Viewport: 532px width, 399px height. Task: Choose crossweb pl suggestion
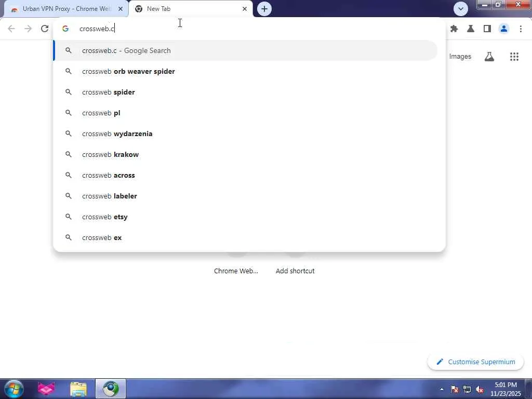click(246, 113)
